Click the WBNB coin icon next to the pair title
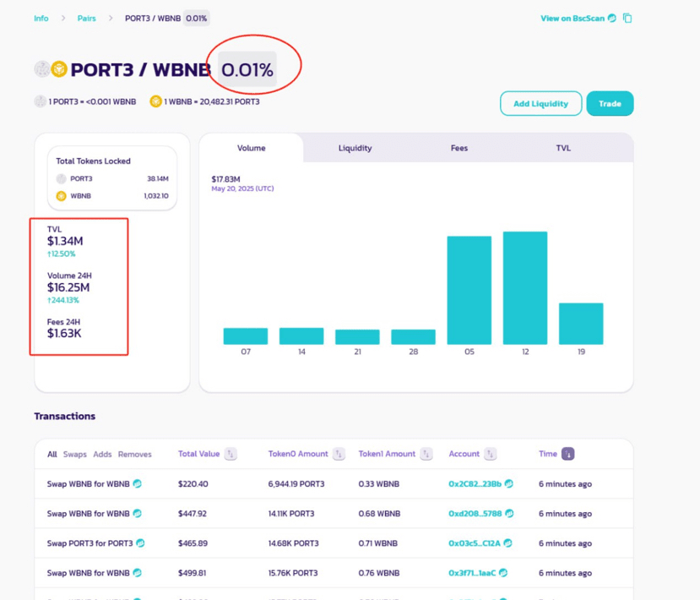Screen dimensions: 700x600 [x=58, y=69]
